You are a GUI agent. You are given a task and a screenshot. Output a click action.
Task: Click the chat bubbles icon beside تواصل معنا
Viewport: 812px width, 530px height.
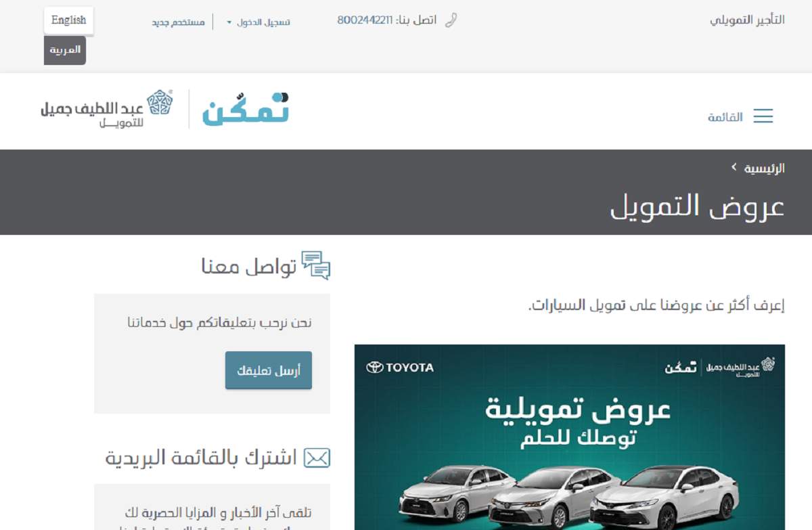pyautogui.click(x=316, y=265)
